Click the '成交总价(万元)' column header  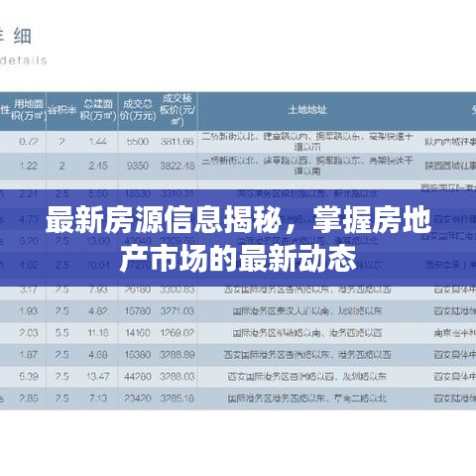coord(138,110)
